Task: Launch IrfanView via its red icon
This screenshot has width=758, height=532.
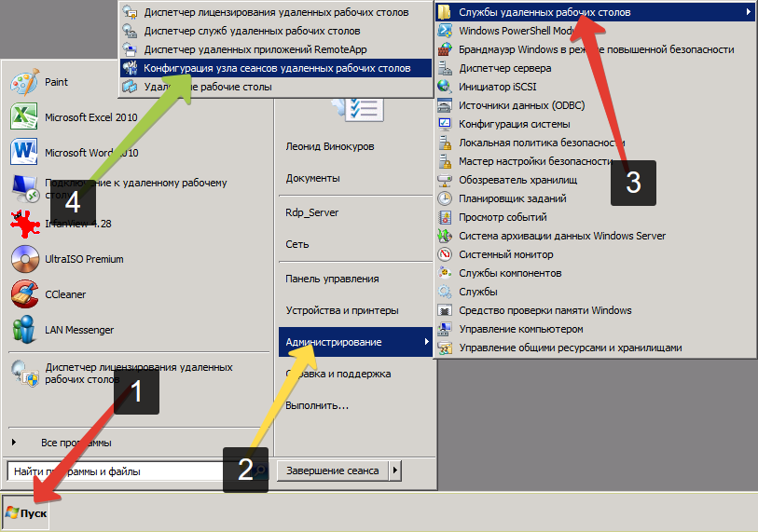Action: click(25, 224)
